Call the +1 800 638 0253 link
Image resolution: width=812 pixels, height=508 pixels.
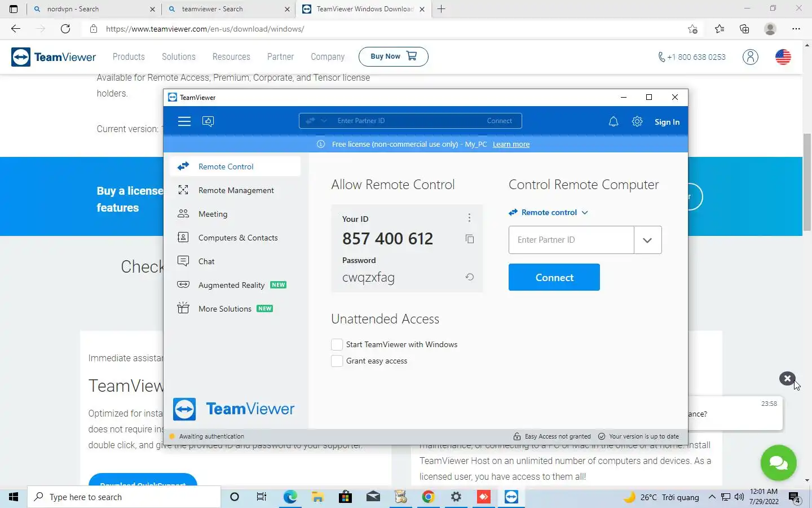point(692,57)
